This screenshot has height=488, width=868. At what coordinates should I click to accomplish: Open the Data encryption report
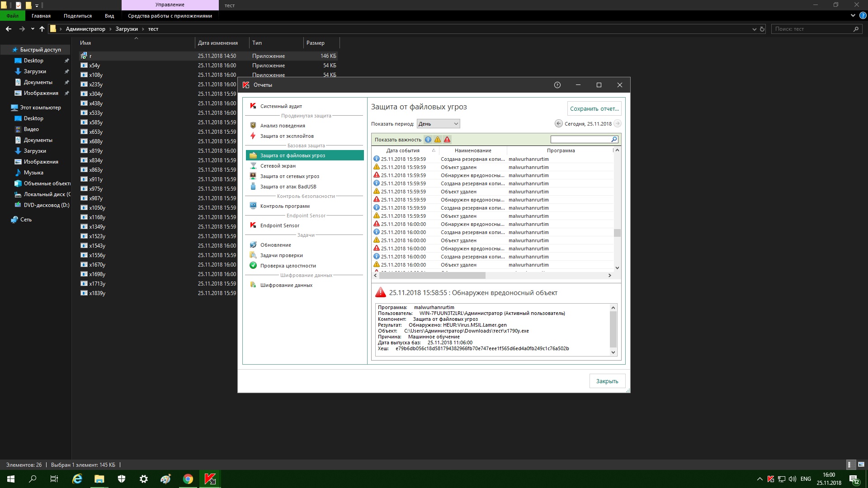click(x=286, y=285)
